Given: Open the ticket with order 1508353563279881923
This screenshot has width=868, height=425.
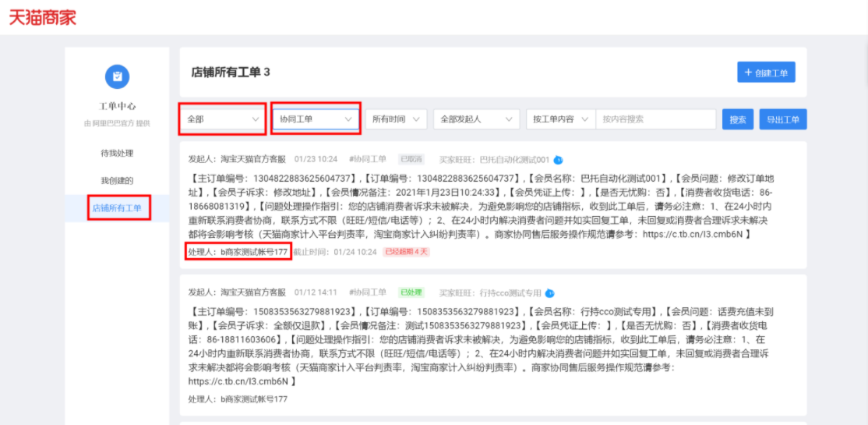Looking at the screenshot, I should [x=492, y=345].
